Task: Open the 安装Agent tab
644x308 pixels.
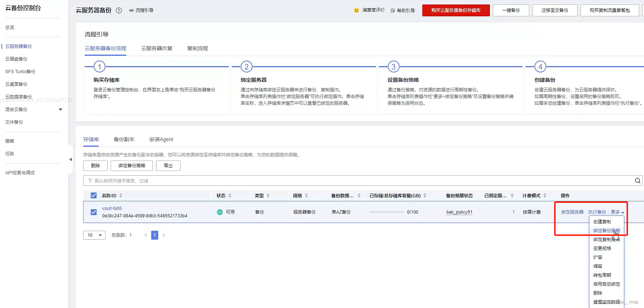Action: pyautogui.click(x=161, y=139)
